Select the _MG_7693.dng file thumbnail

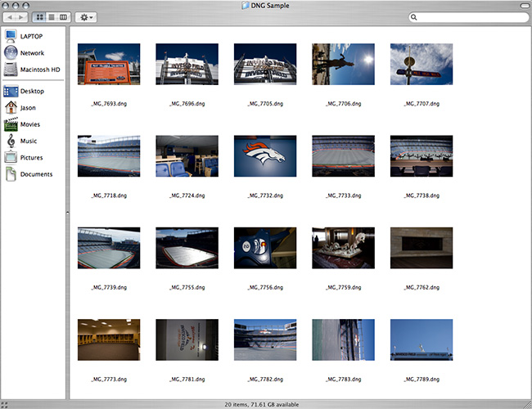(x=108, y=64)
